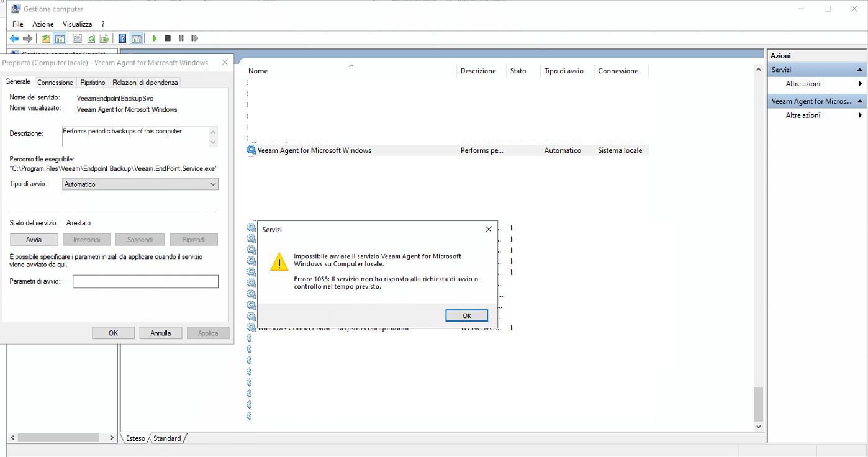Click the Export list toolbar icon
Screen dimensions: 868x457
coord(104,38)
